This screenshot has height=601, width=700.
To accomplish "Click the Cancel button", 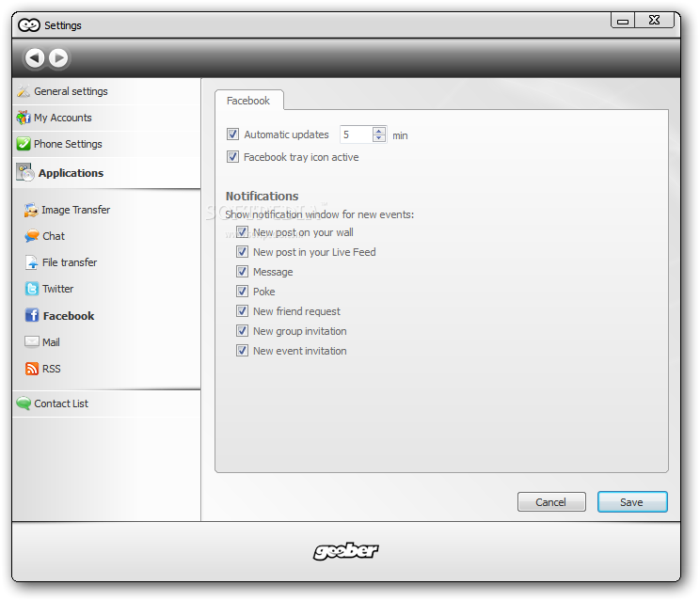I will pos(551,502).
